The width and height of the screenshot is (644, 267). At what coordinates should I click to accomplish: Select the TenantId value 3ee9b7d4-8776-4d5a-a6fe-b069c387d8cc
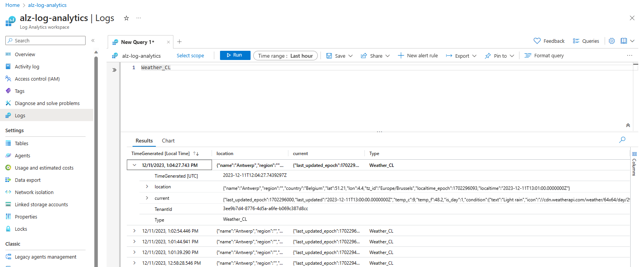(x=265, y=209)
